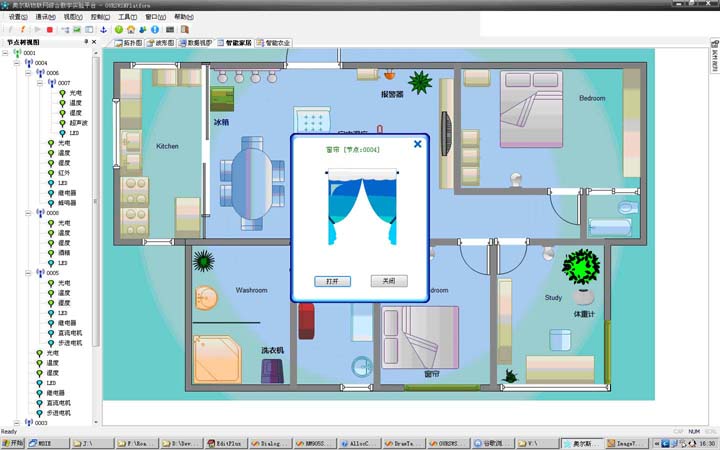
Task: Click the home icon in toolbar
Action: [x=130, y=30]
